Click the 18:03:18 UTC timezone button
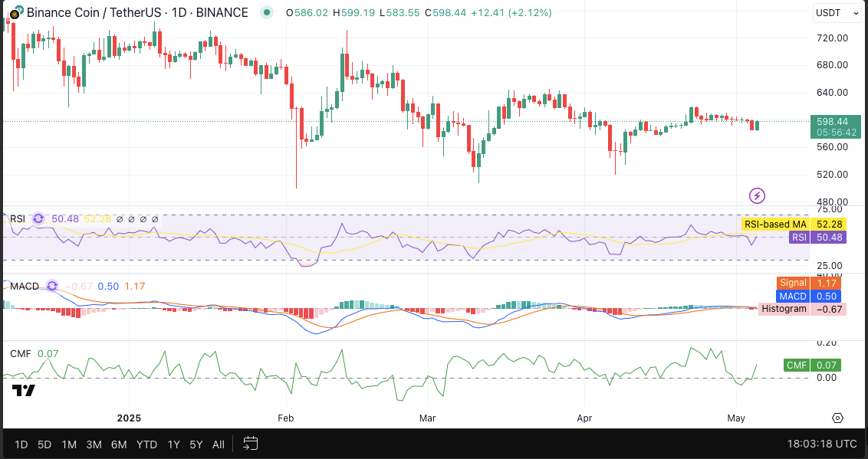This screenshot has width=868, height=459. coord(822,444)
